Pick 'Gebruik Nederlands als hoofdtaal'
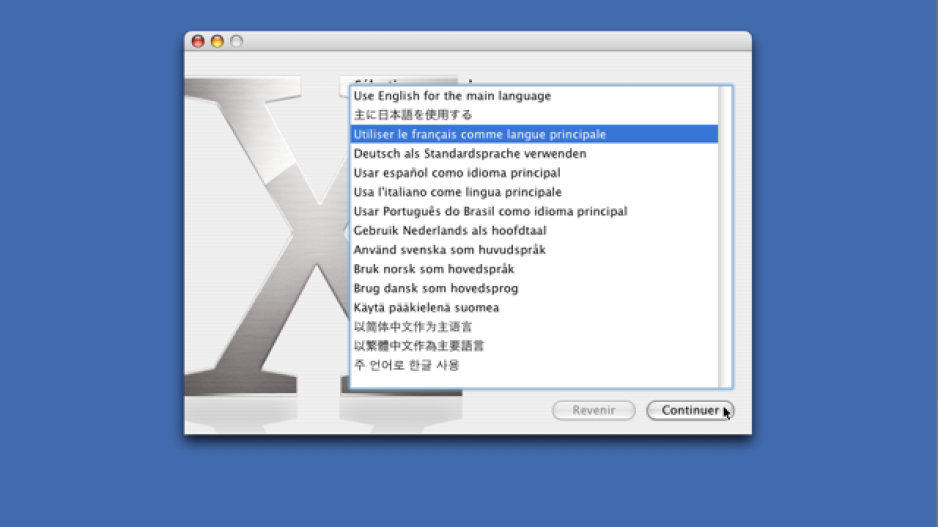Viewport: 938px width, 527px height. tap(534, 230)
